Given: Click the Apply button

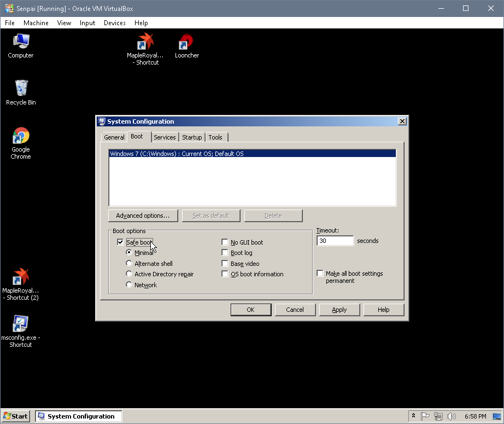Looking at the screenshot, I should [x=339, y=310].
